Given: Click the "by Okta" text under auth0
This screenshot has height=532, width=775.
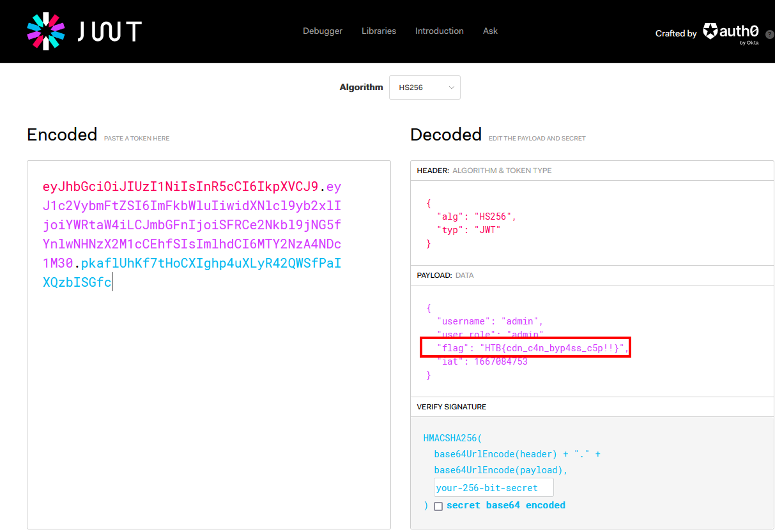Looking at the screenshot, I should pos(749,43).
